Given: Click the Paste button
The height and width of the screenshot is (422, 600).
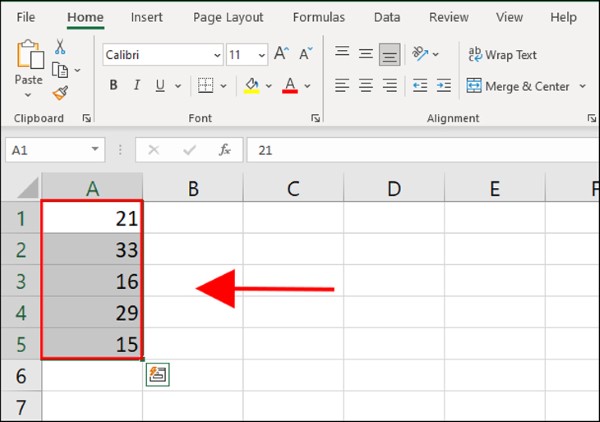Looking at the screenshot, I should 29,66.
